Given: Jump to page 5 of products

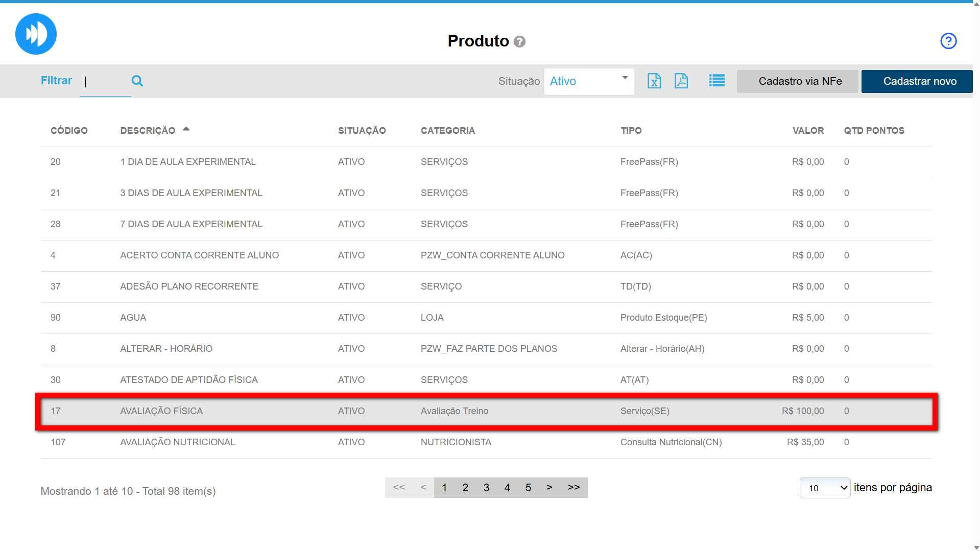Looking at the screenshot, I should (x=528, y=488).
